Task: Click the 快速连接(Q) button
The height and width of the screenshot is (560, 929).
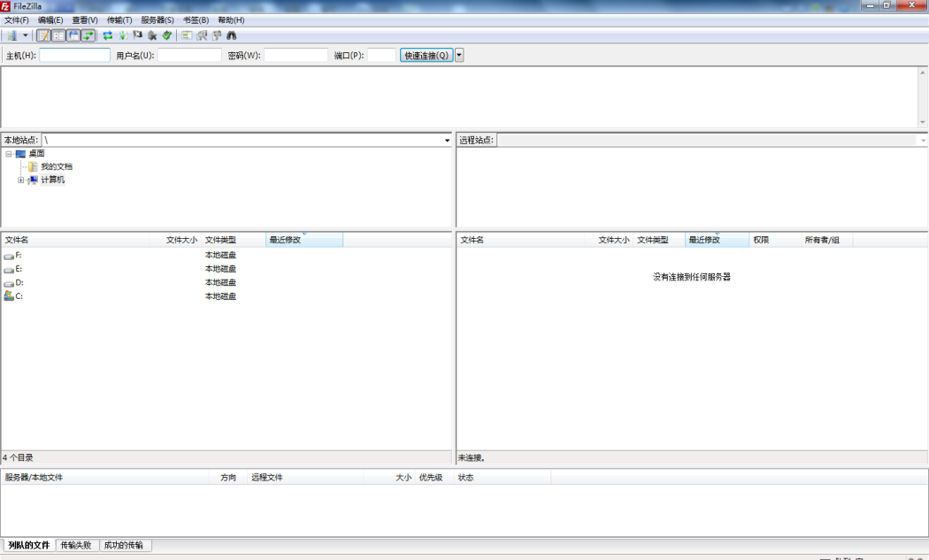Action: [x=426, y=55]
